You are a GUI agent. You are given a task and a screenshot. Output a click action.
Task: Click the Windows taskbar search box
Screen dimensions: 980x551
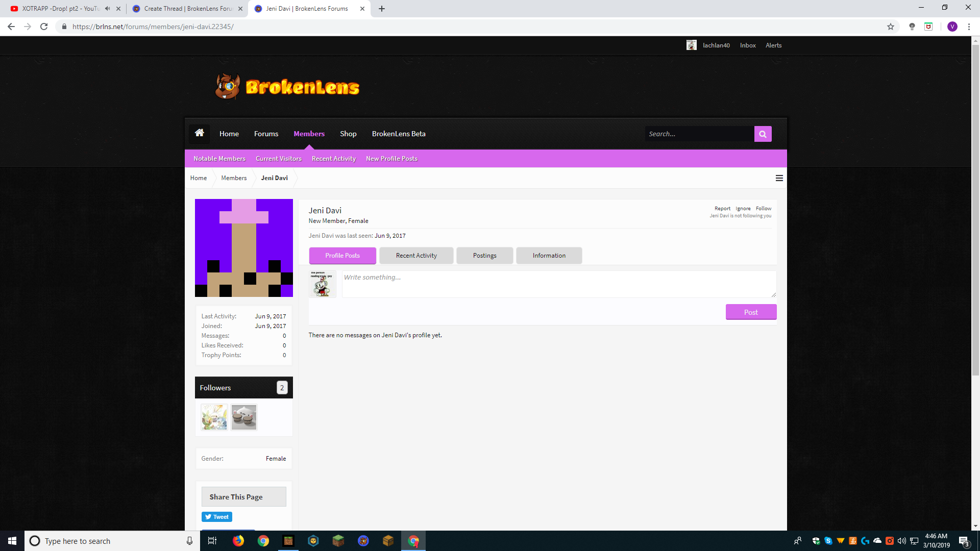click(111, 541)
